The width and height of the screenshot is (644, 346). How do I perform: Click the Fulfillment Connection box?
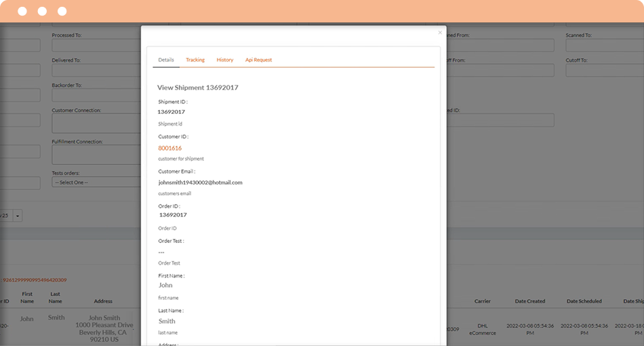click(95, 155)
